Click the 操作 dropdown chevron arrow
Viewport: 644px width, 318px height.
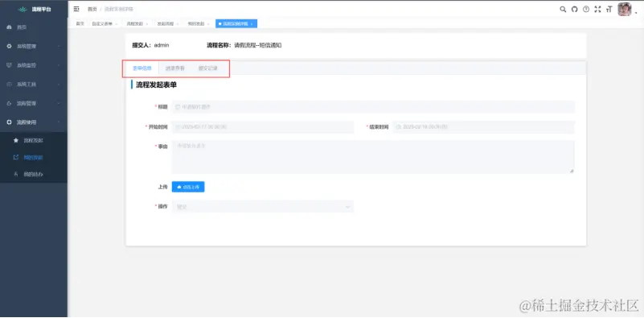pyautogui.click(x=347, y=207)
